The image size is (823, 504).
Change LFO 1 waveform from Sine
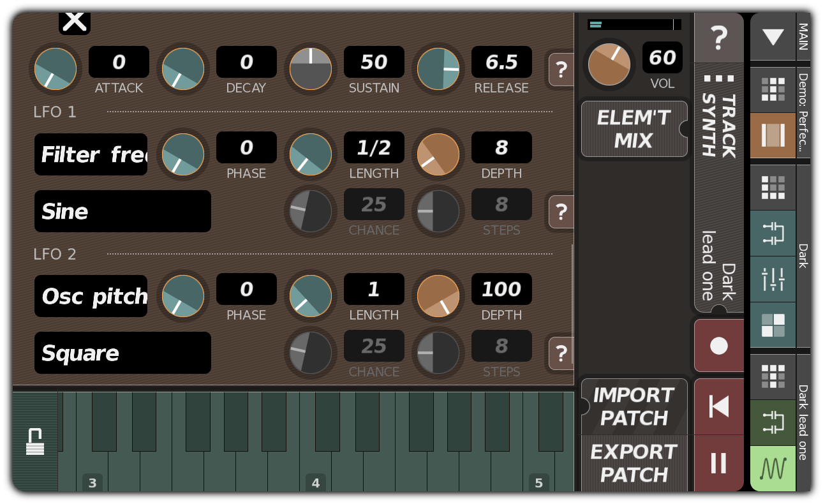(122, 211)
